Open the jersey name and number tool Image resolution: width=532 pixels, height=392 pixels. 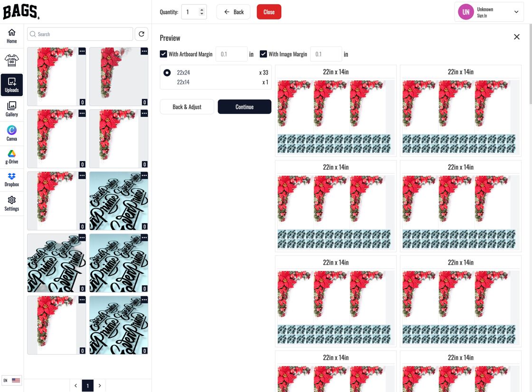coord(11,60)
